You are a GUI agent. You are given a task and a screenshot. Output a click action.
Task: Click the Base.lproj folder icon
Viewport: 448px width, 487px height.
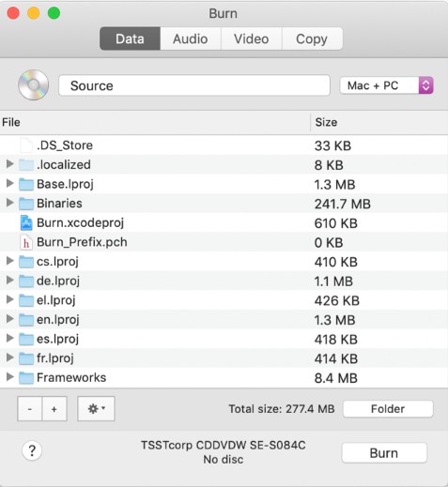click(x=26, y=184)
